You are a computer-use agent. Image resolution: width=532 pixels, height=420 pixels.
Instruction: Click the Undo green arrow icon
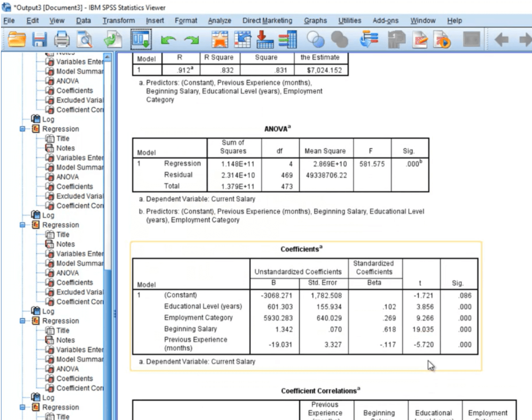pyautogui.click(x=168, y=40)
